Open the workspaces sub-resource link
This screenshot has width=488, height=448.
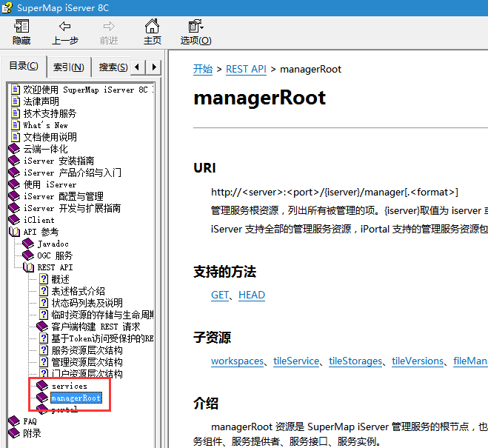[x=237, y=361]
